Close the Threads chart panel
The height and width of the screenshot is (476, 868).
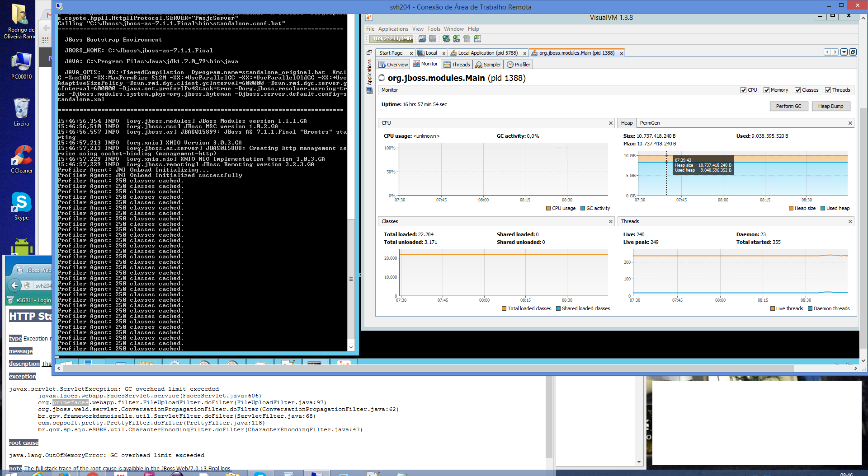(850, 221)
